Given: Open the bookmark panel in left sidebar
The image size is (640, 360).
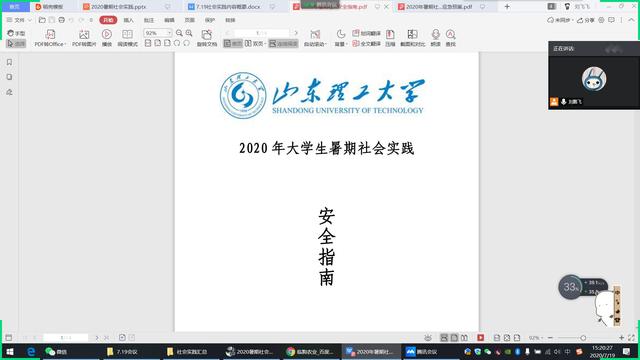Looking at the screenshot, I should pyautogui.click(x=9, y=62).
